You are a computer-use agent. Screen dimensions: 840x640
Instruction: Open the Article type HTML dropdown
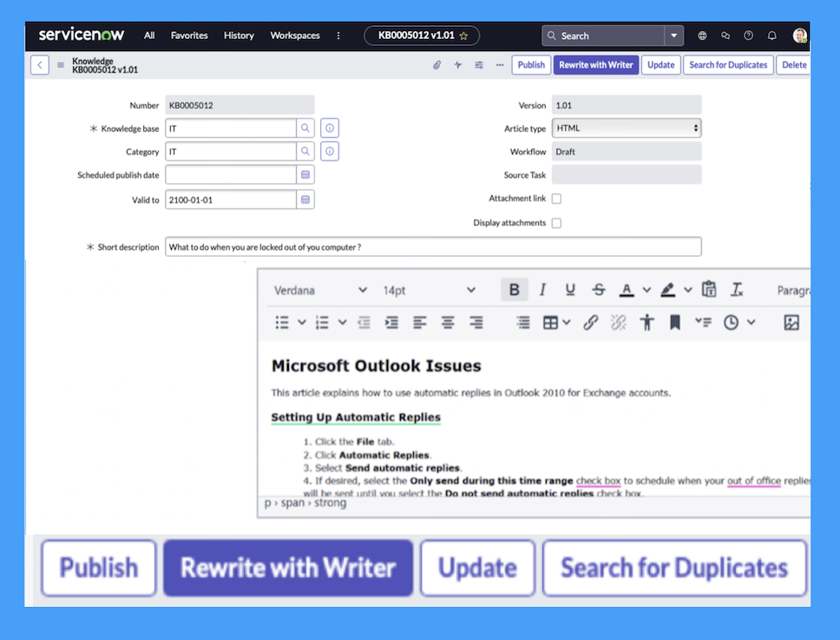(627, 128)
